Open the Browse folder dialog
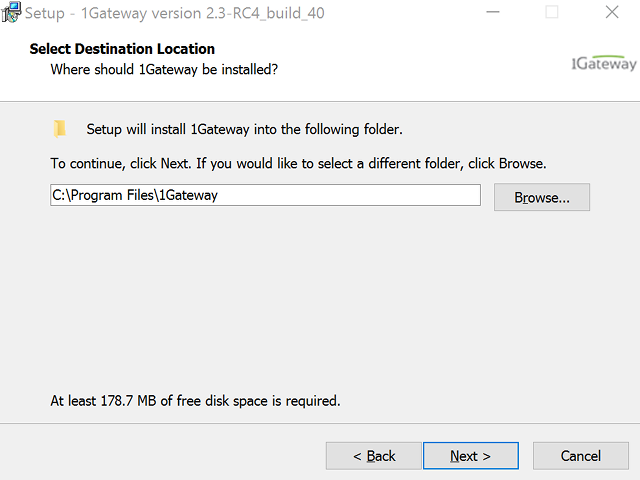This screenshot has height=480, width=640. [541, 197]
